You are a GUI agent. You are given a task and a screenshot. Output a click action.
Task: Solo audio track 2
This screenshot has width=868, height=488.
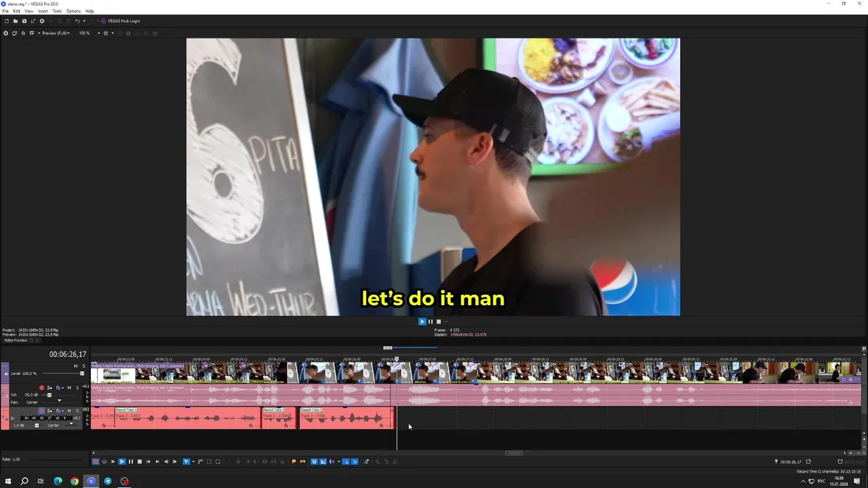(77, 388)
